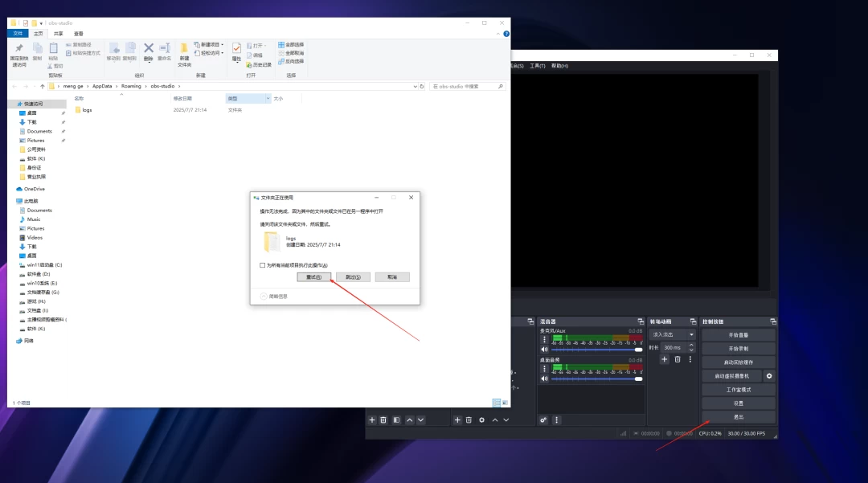Screen dimensions: 868x483
Task: Click the 取消 cancel button in dialog
Action: coord(392,277)
